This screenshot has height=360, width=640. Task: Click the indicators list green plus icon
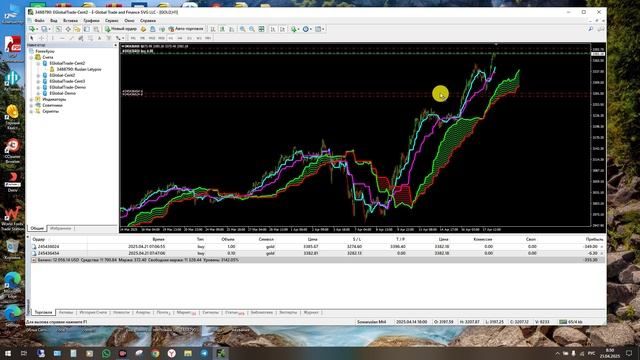[293, 29]
